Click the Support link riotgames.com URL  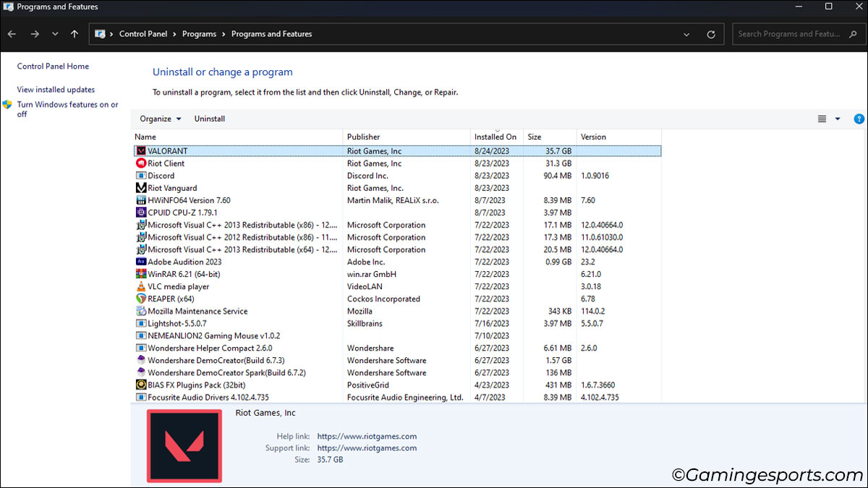[367, 448]
